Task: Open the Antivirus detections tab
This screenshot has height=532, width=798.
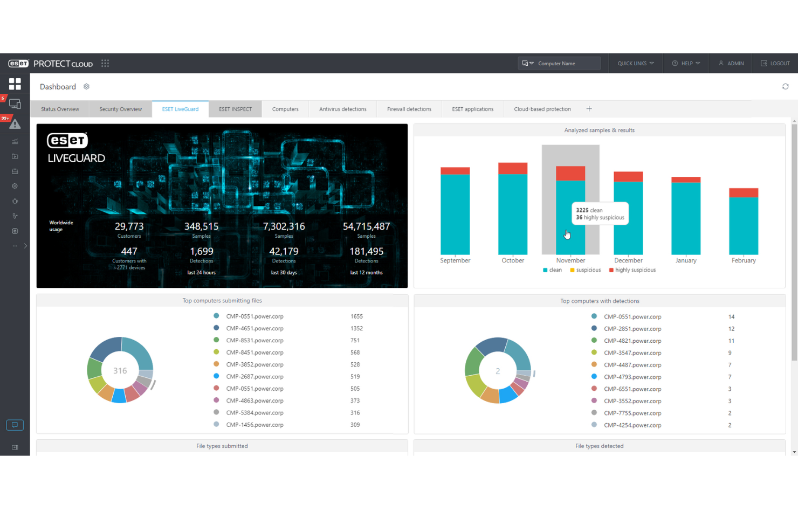Action: pyautogui.click(x=342, y=109)
